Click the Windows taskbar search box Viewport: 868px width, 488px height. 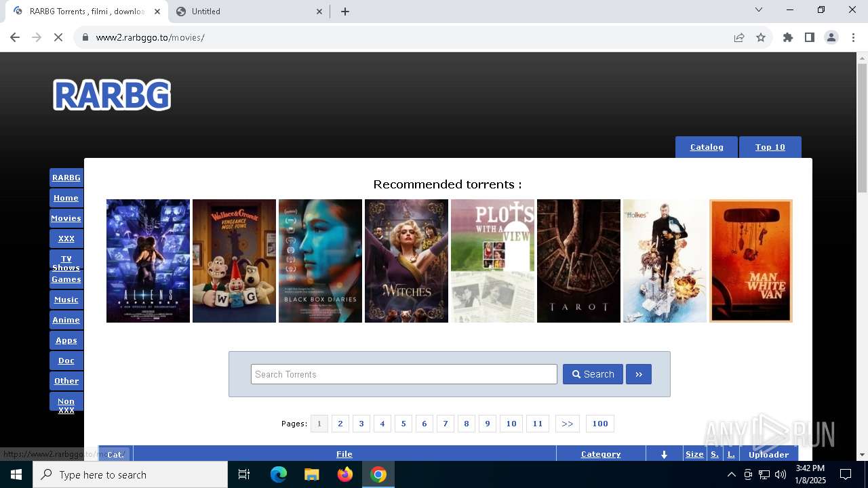pyautogui.click(x=130, y=474)
